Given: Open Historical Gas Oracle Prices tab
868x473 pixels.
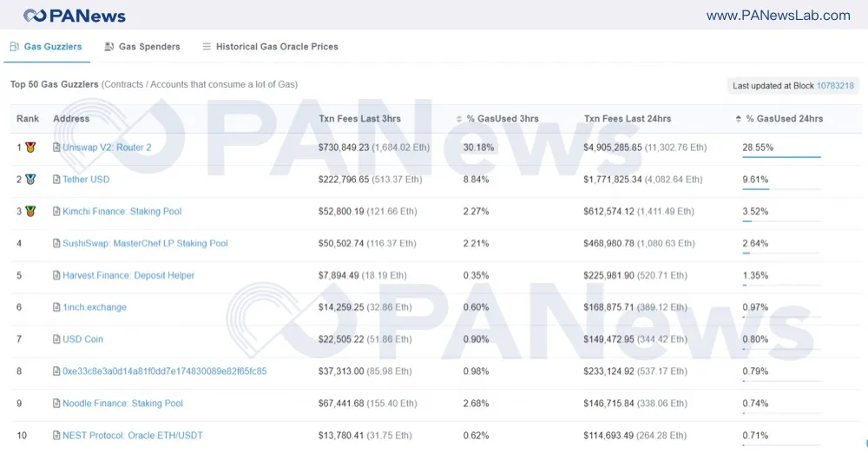Looking at the screenshot, I should pyautogui.click(x=270, y=47).
